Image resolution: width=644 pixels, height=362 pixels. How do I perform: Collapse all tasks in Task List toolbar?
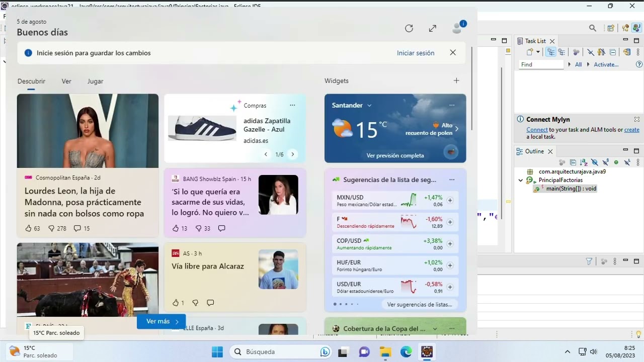click(613, 52)
